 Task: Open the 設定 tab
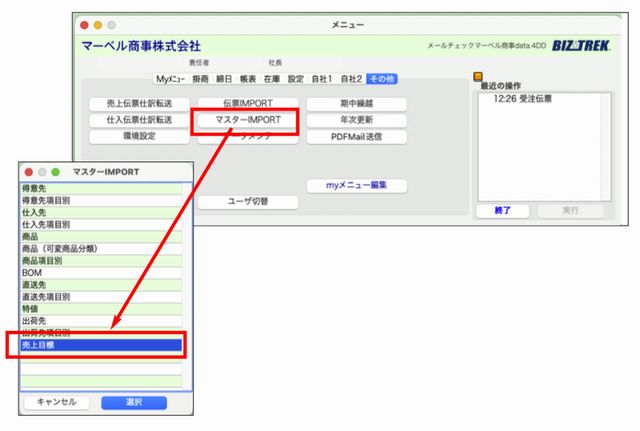(x=296, y=78)
